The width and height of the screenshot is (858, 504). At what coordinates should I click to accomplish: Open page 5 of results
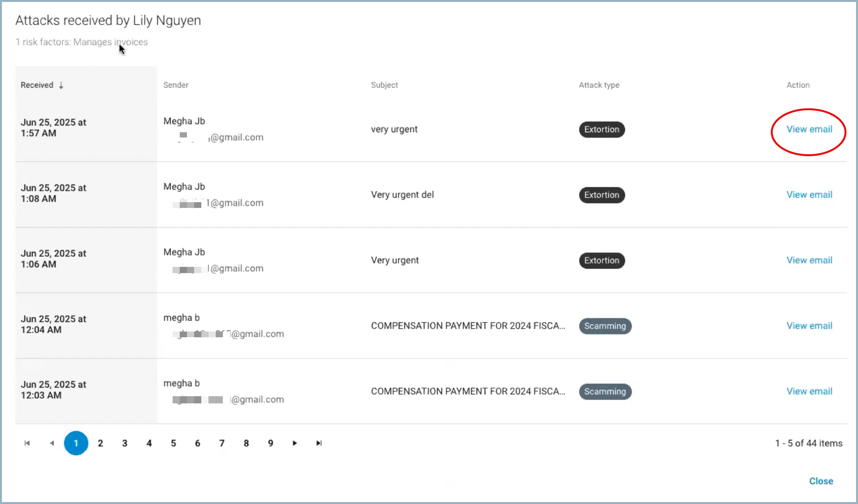(x=174, y=443)
